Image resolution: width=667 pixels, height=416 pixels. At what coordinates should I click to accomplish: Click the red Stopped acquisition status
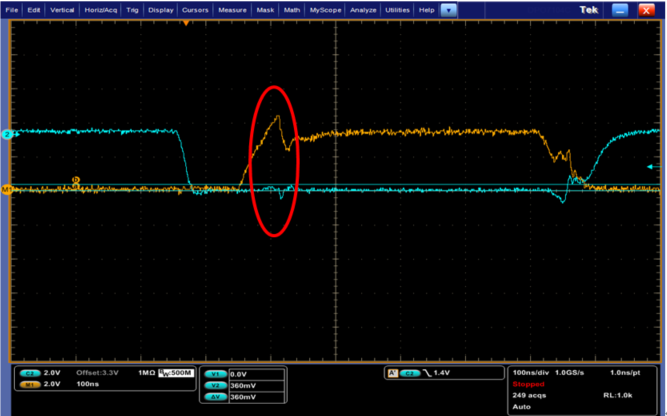(528, 382)
